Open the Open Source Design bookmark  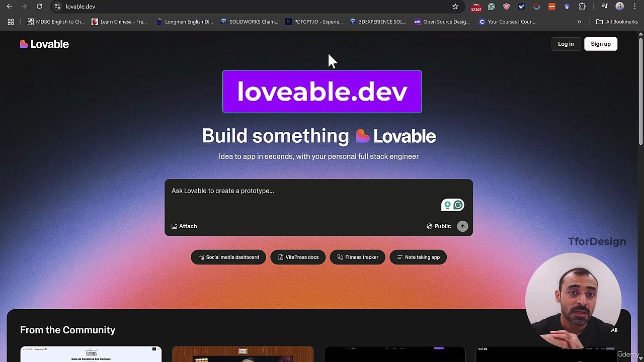(x=442, y=22)
